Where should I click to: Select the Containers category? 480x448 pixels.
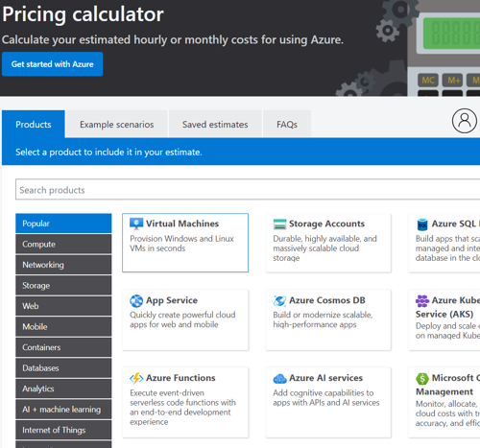point(63,347)
